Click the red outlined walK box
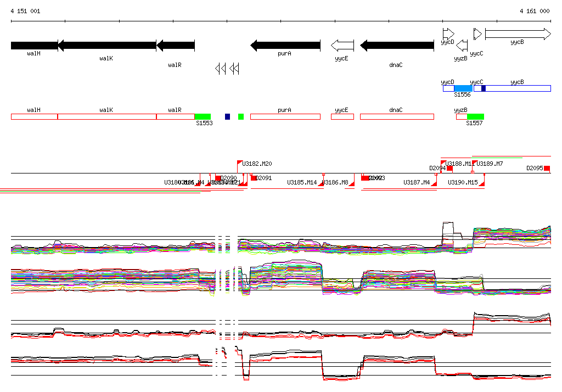The image size is (562, 392). (107, 116)
